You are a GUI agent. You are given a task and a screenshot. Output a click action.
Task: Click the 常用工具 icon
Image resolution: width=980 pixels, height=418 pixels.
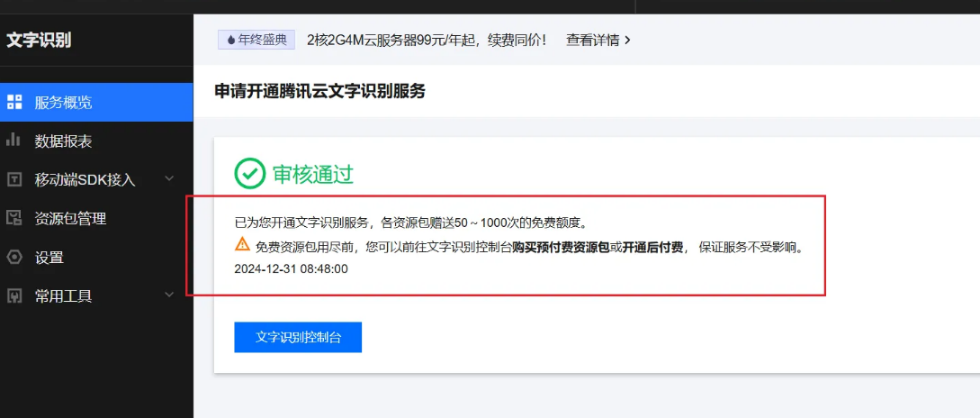click(13, 295)
